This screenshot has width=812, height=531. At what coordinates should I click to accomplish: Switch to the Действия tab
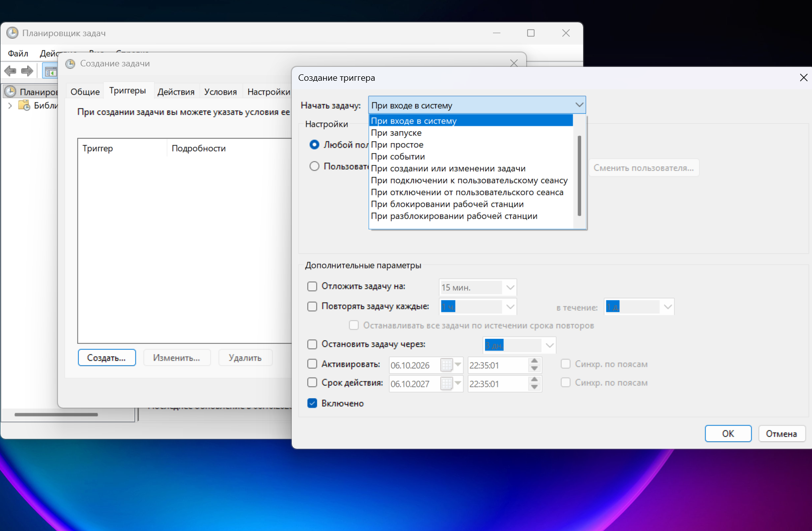coord(176,92)
